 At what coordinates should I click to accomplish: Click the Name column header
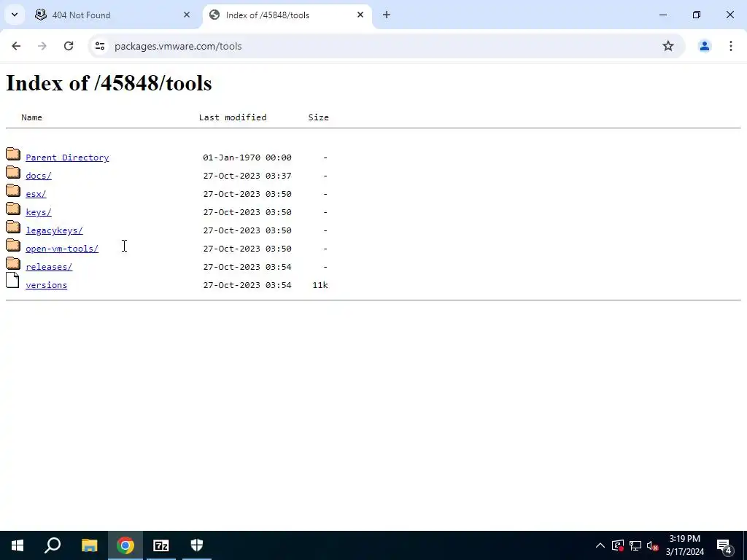[31, 117]
